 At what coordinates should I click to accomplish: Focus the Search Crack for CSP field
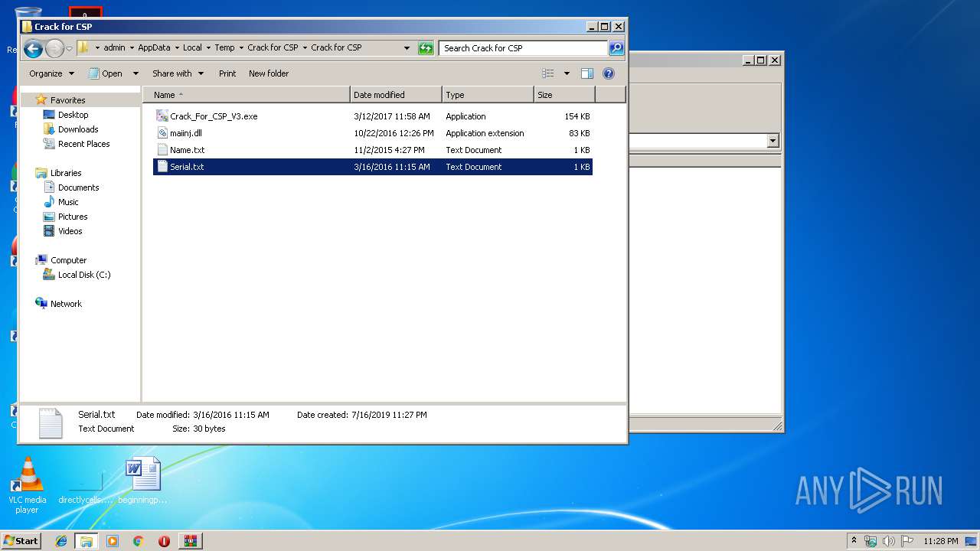pos(524,48)
